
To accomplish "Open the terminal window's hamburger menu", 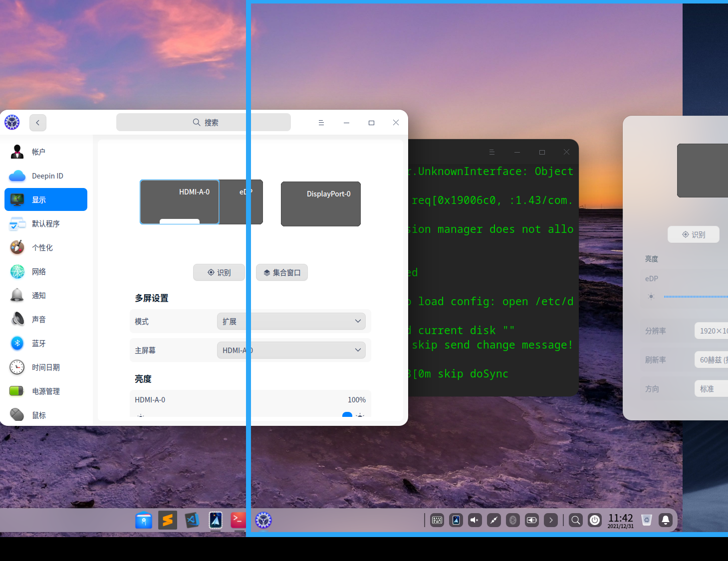I will [x=492, y=152].
